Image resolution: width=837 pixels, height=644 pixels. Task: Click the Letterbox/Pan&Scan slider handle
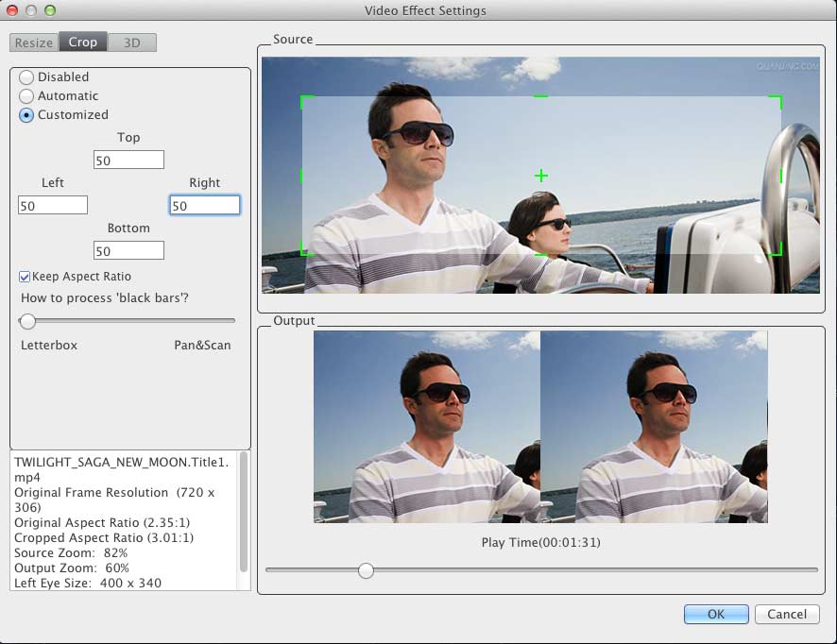pos(27,321)
